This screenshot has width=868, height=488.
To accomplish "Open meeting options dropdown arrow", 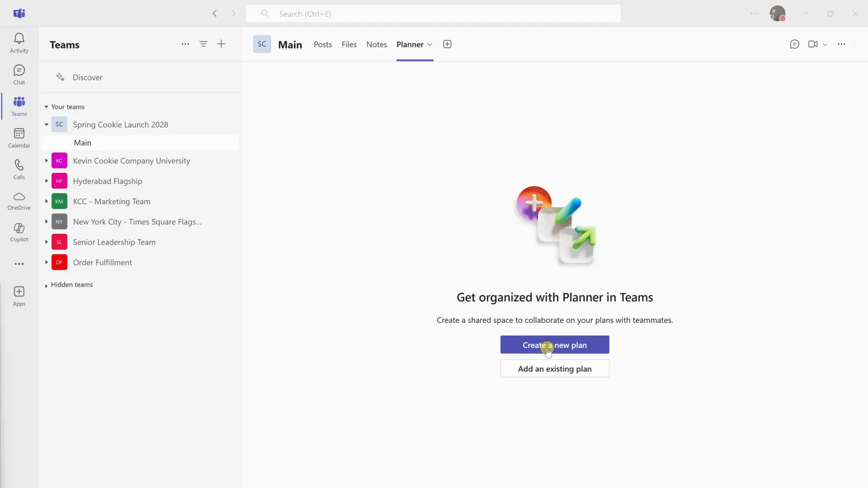I will pos(825,44).
